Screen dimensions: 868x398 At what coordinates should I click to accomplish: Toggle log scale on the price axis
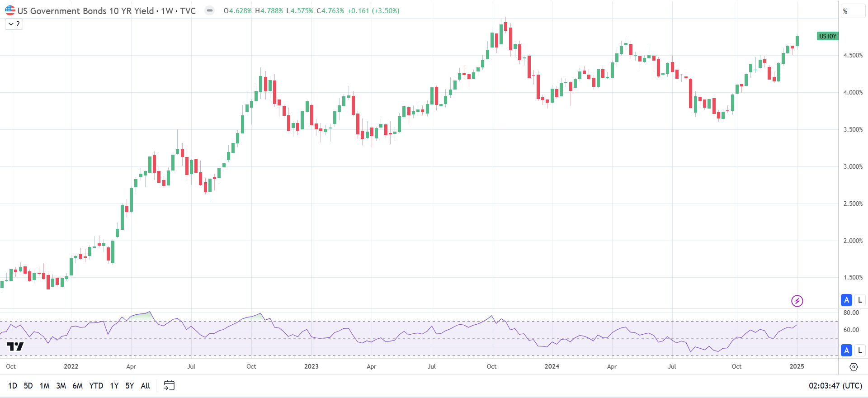(860, 299)
